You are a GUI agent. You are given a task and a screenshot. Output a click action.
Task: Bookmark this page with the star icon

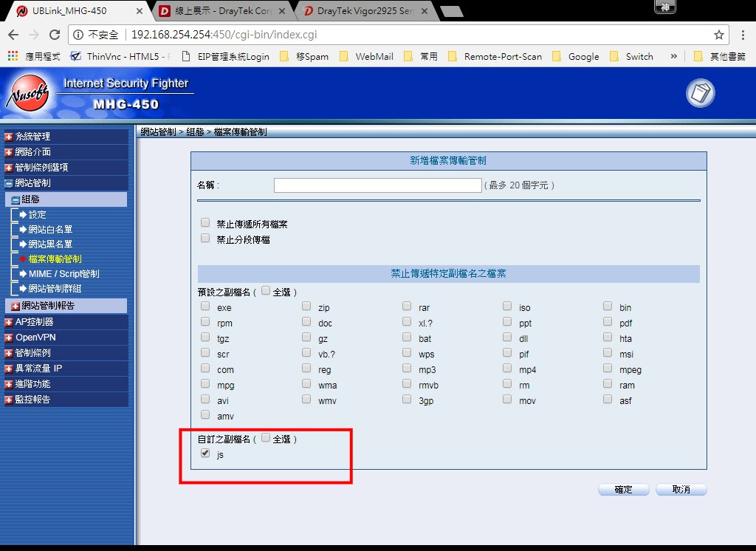coord(719,35)
